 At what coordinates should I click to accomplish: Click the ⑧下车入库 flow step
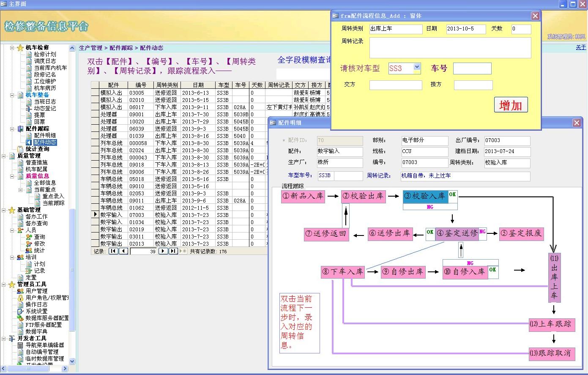(x=343, y=272)
